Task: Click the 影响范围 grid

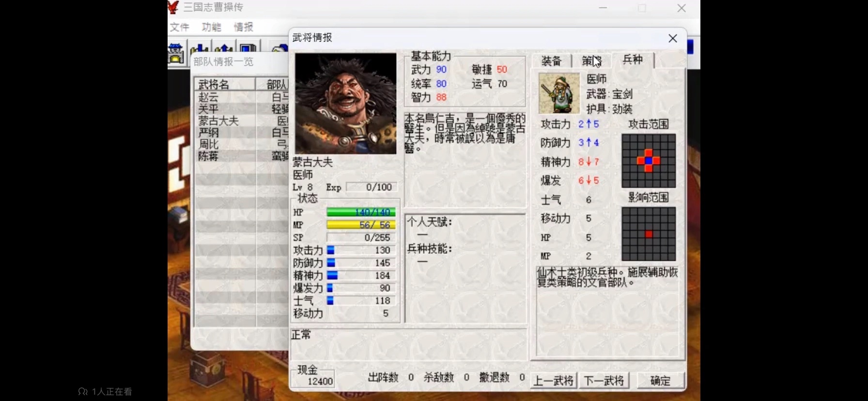Action: (649, 234)
